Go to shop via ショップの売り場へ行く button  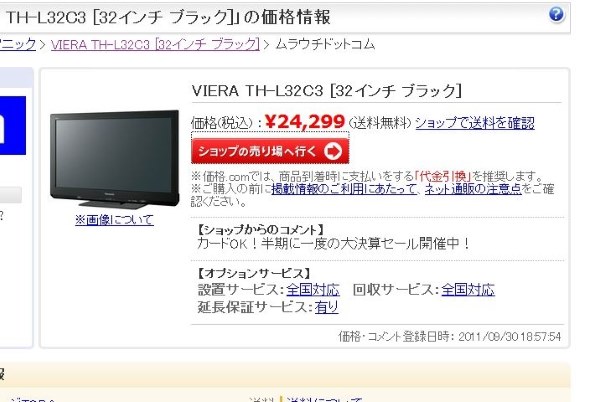point(270,151)
